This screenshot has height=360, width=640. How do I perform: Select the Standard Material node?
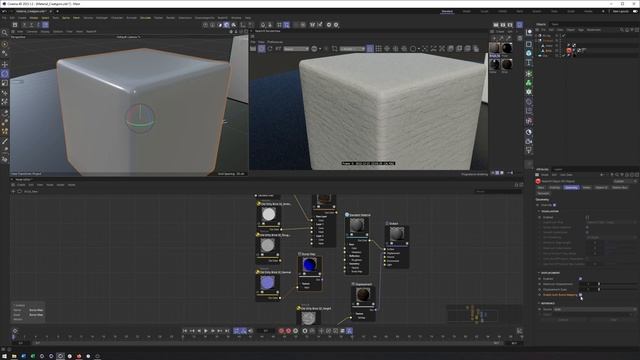tap(357, 244)
